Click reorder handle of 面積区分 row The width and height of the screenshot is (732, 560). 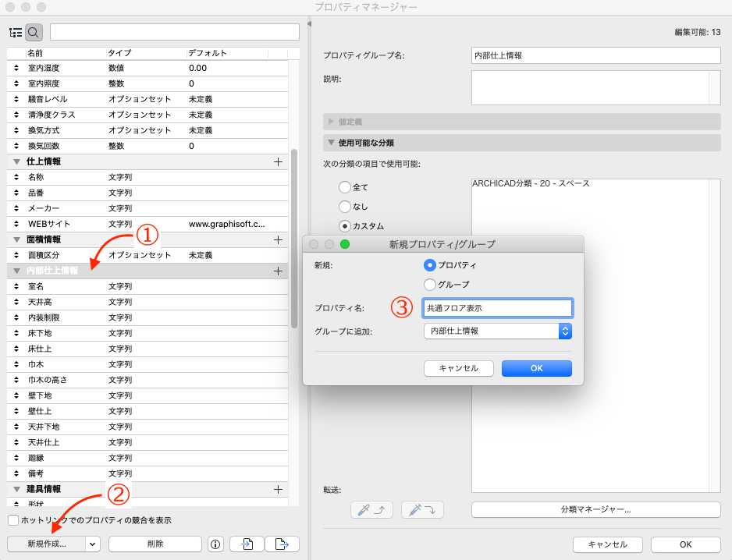tap(16, 255)
